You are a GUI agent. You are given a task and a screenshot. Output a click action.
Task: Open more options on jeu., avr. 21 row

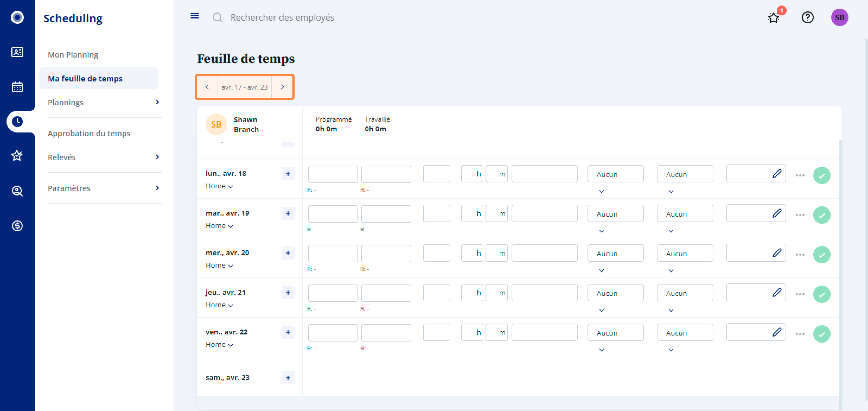click(x=800, y=294)
